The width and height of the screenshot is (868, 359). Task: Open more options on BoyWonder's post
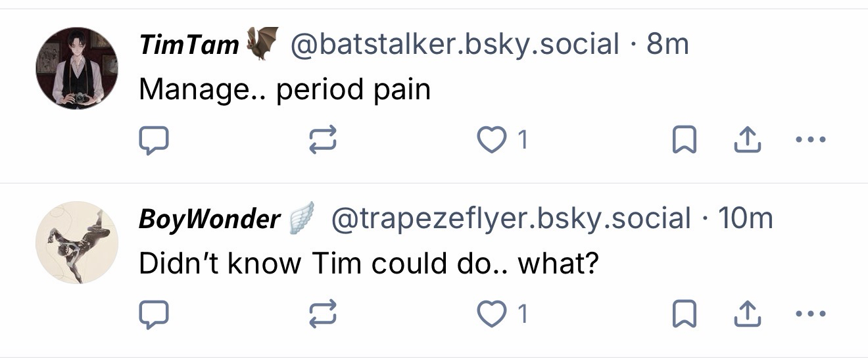810,314
